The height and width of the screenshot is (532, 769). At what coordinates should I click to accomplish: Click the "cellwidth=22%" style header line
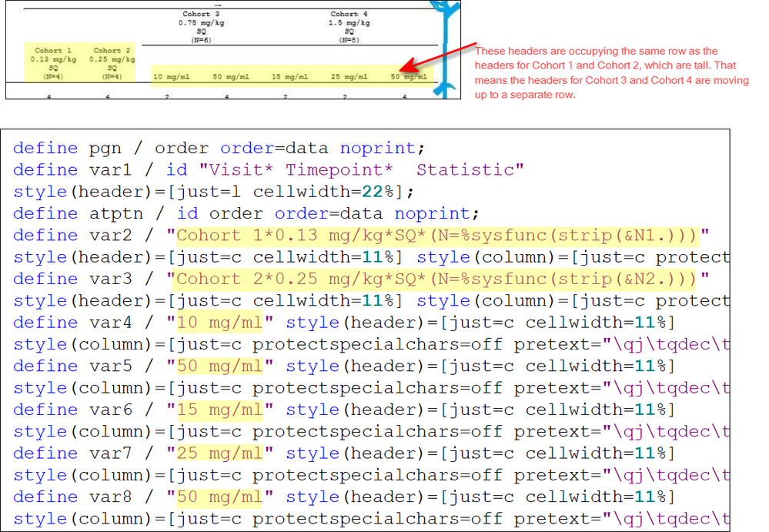[213, 192]
